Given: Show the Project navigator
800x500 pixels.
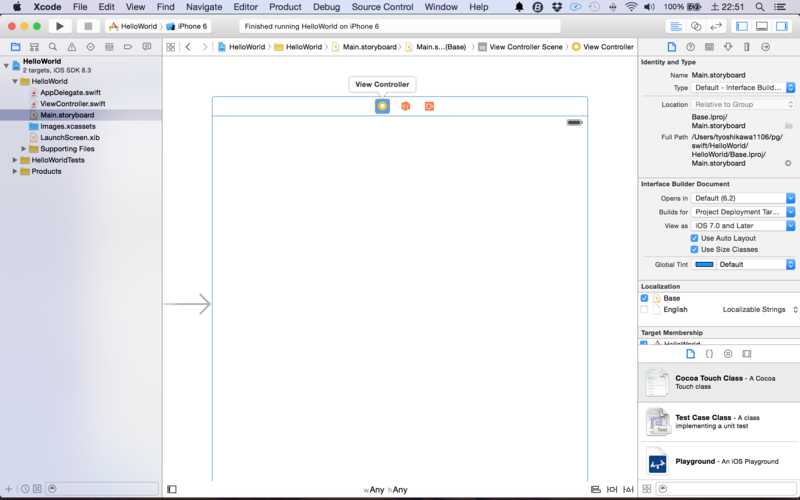Looking at the screenshot, I should (15, 47).
